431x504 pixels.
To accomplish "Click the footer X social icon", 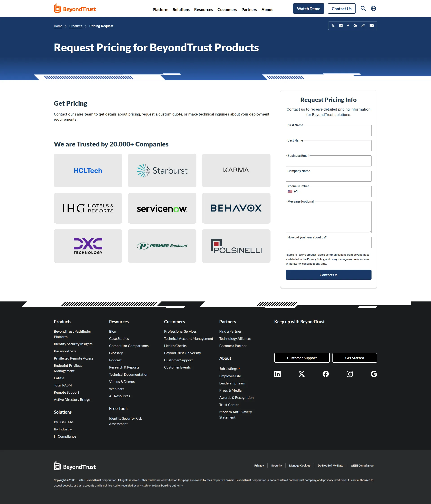I will [301, 374].
